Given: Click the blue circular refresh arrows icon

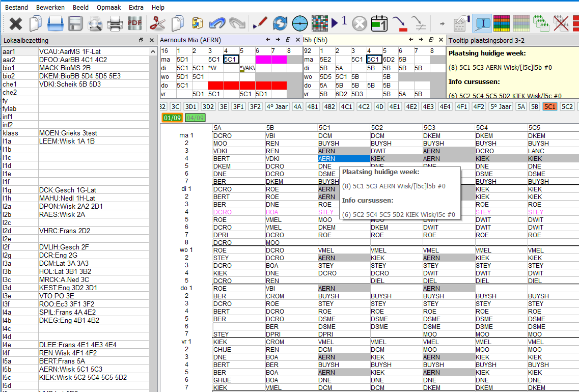Looking at the screenshot, I should coord(280,23).
